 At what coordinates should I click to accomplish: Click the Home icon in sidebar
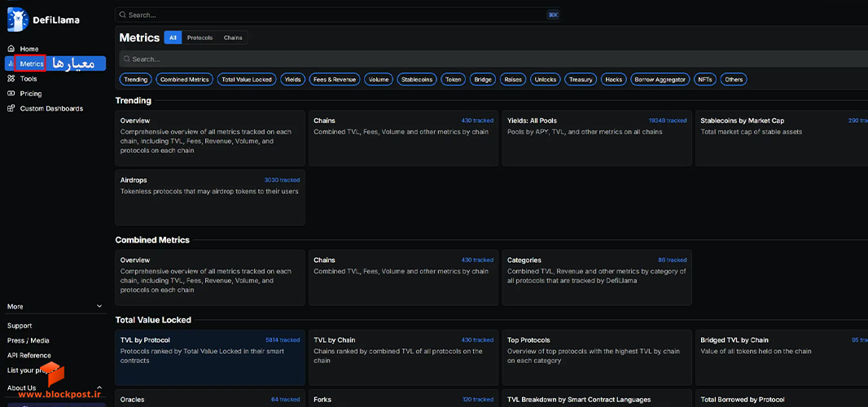(x=11, y=49)
